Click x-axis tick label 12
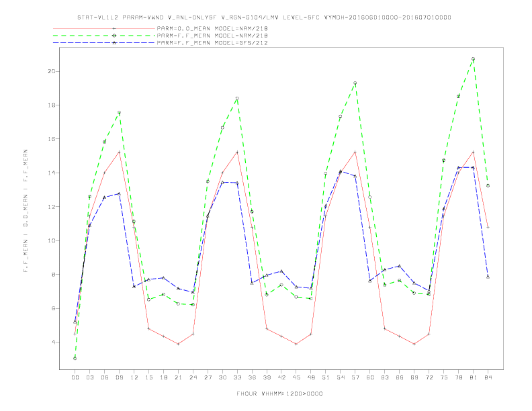532x411 pixels. [134, 377]
